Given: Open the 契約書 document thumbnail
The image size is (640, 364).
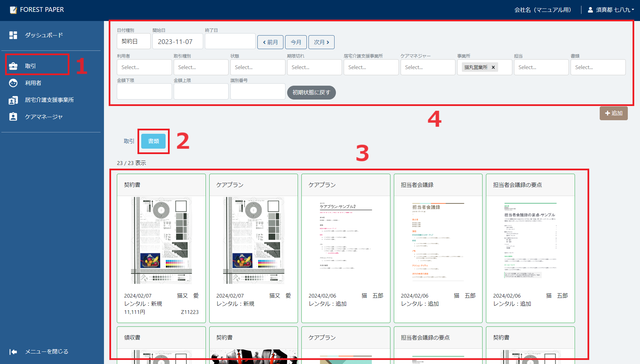Looking at the screenshot, I should (161, 240).
